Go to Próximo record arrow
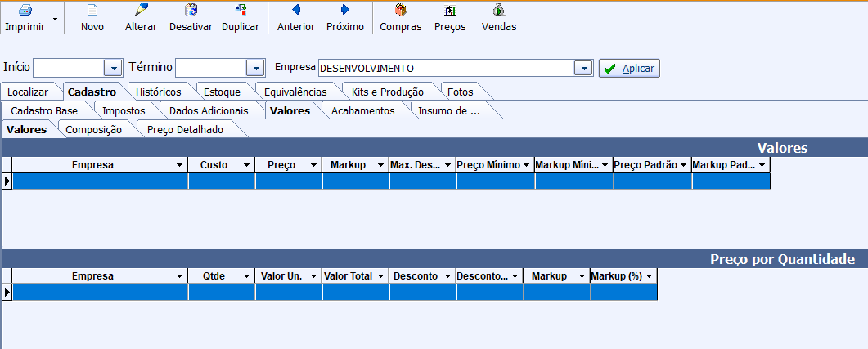Image resolution: width=868 pixels, height=349 pixels. pyautogui.click(x=344, y=11)
